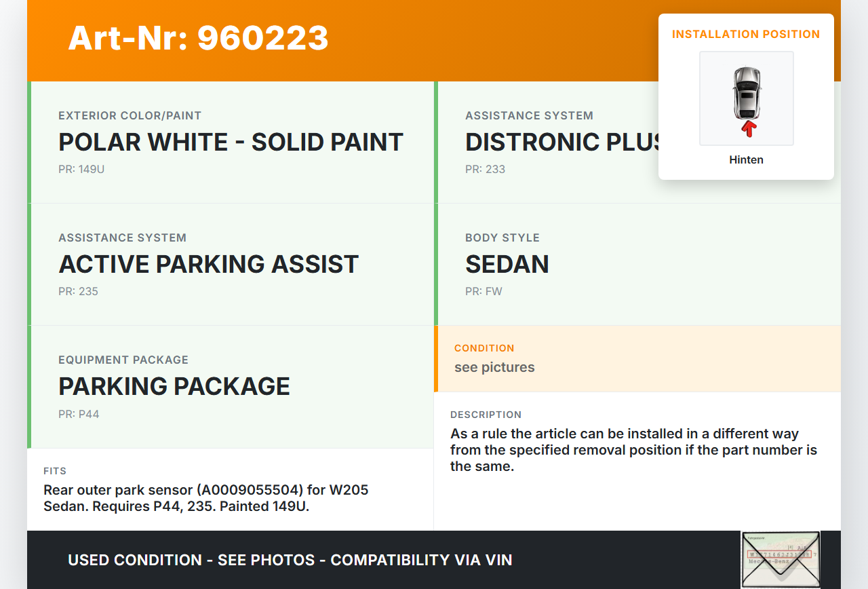Click the PR: 235 code

pyautogui.click(x=78, y=291)
